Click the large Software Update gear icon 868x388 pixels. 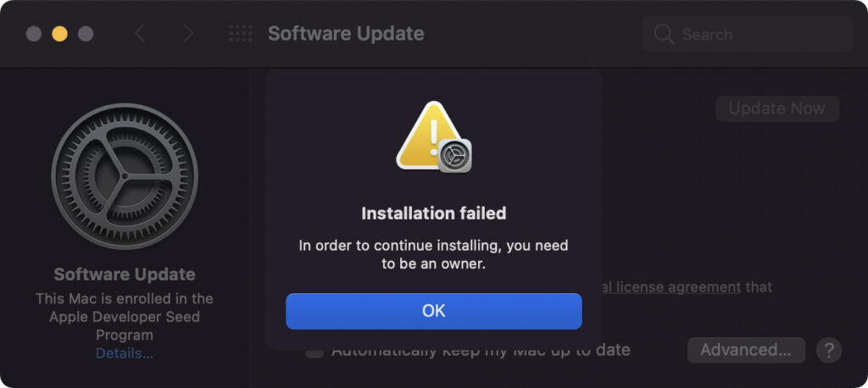(125, 176)
